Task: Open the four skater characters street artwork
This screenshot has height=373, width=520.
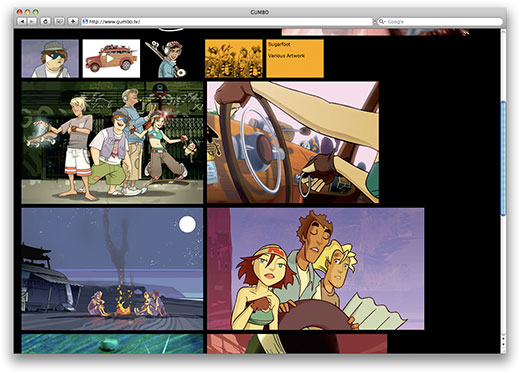Action: [x=112, y=143]
